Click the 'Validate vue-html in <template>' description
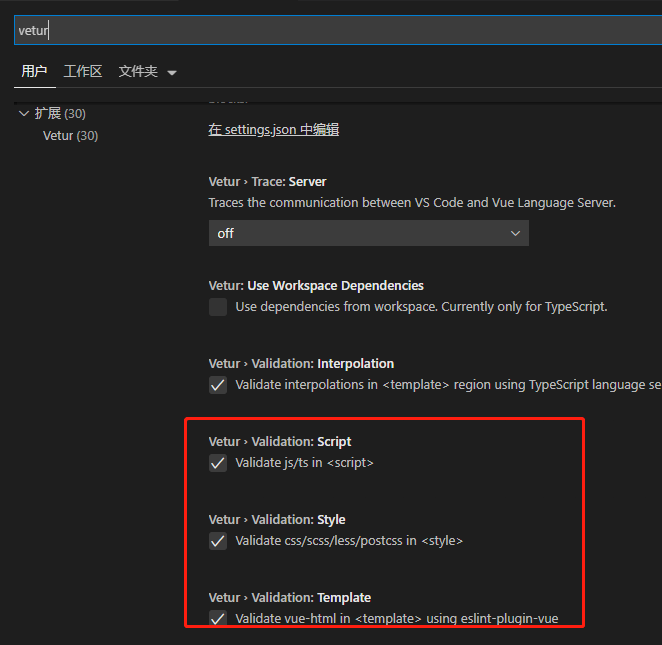The image size is (662, 645). (x=397, y=618)
